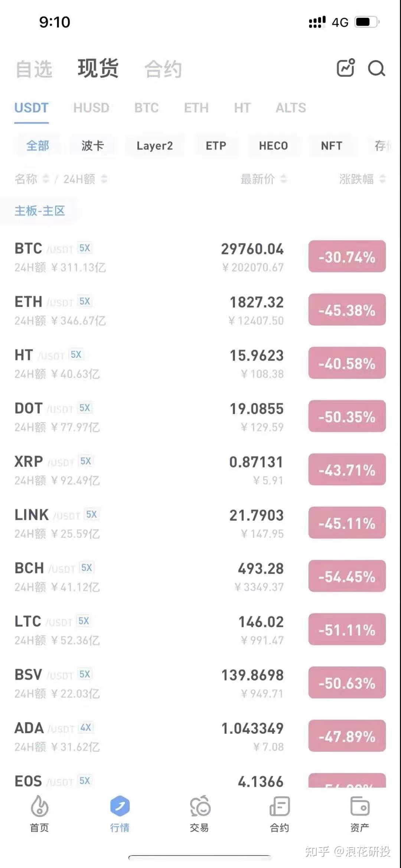Select the NFT filter chip
The height and width of the screenshot is (868, 401).
pos(331,146)
